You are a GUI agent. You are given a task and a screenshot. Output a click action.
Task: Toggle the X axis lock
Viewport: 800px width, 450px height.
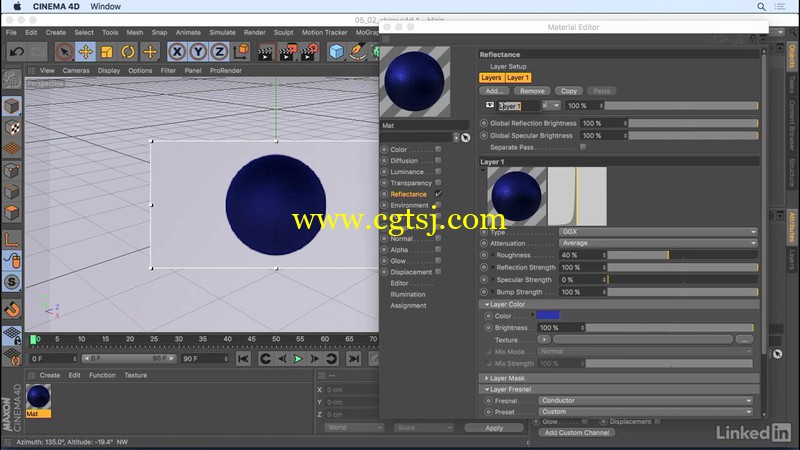click(177, 52)
